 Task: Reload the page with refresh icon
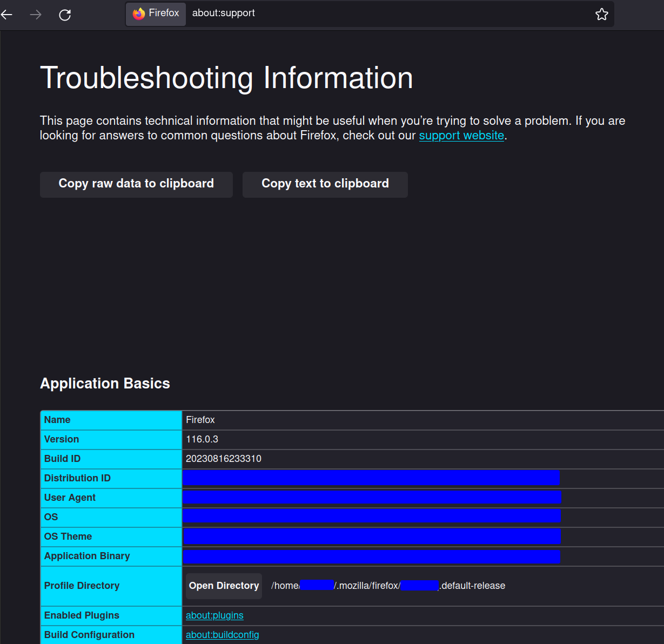(65, 15)
